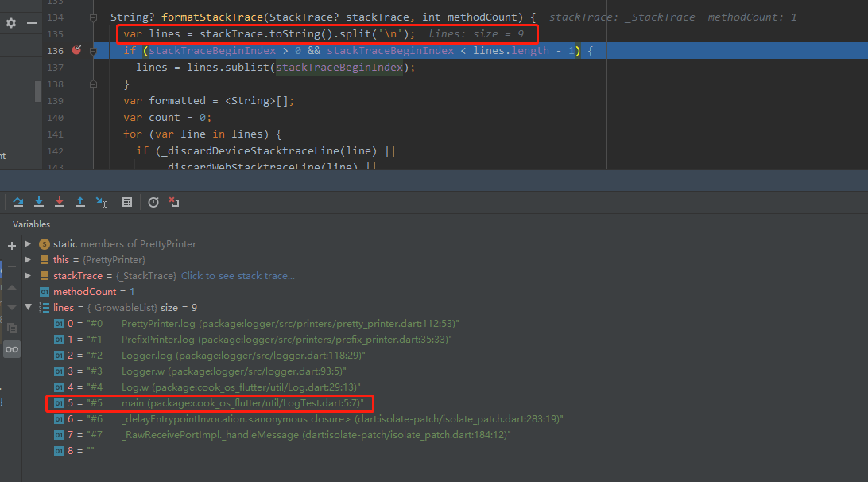The image size is (868, 482).
Task: Click the copy value icon in sidebar
Action: click(11, 328)
